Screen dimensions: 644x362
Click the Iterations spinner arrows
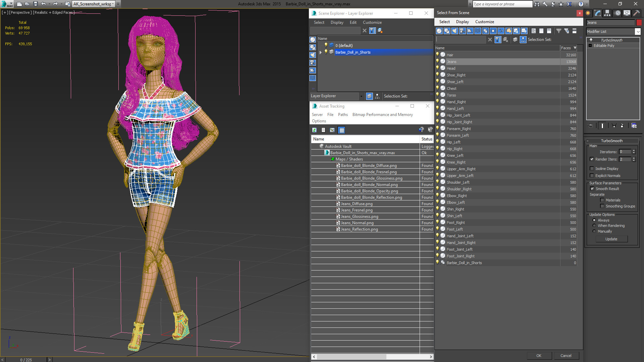click(634, 152)
